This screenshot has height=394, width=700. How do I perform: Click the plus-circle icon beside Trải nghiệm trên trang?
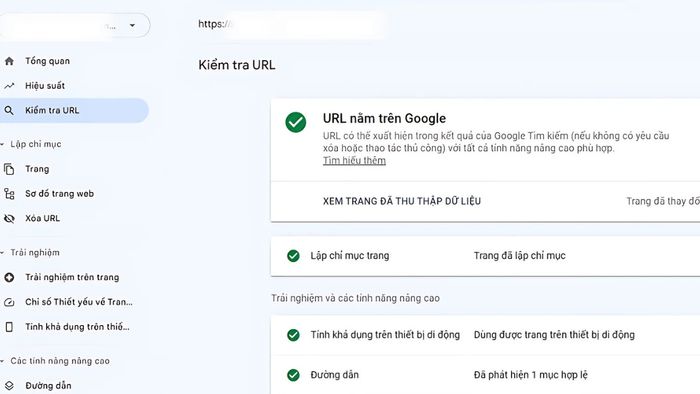pos(9,277)
